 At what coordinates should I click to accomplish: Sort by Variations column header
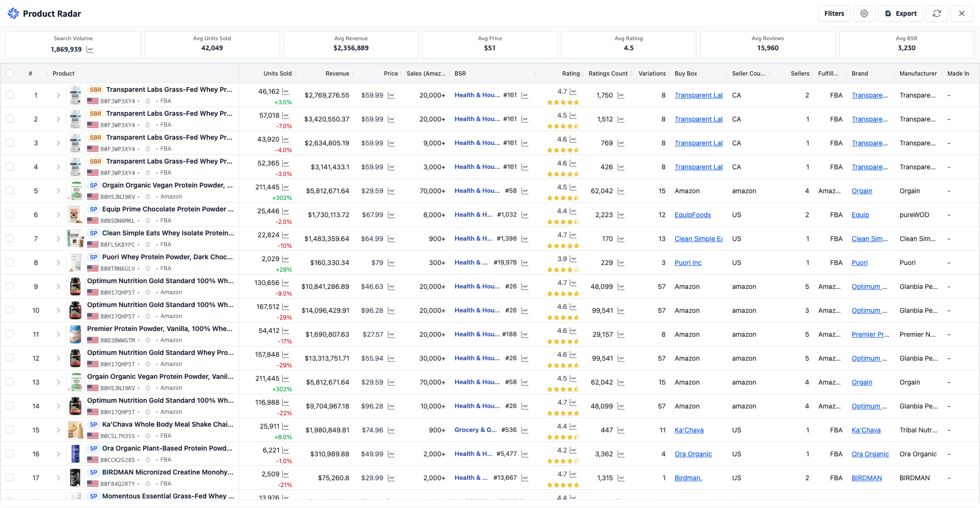(x=652, y=74)
